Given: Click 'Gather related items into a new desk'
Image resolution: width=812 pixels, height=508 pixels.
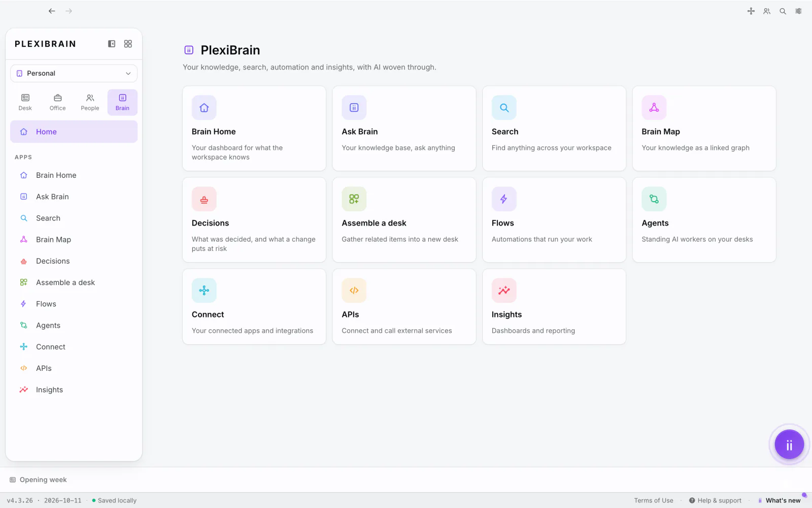Looking at the screenshot, I should click(x=400, y=239).
